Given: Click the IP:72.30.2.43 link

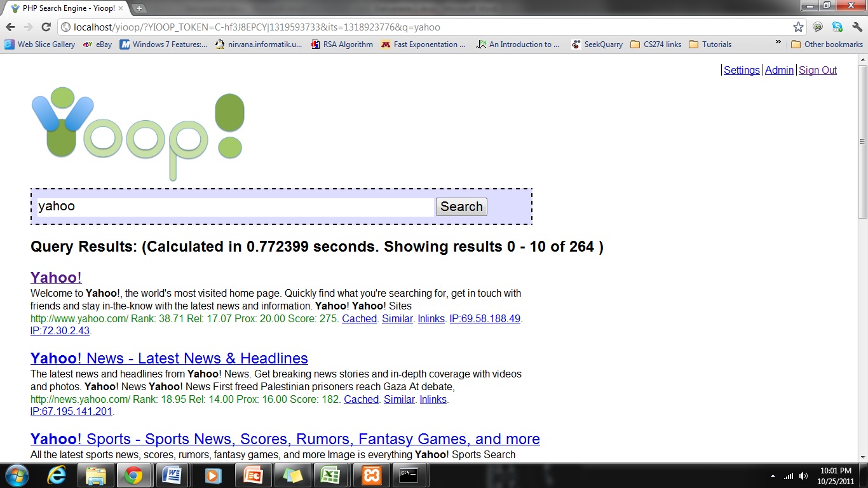Looking at the screenshot, I should (x=60, y=330).
